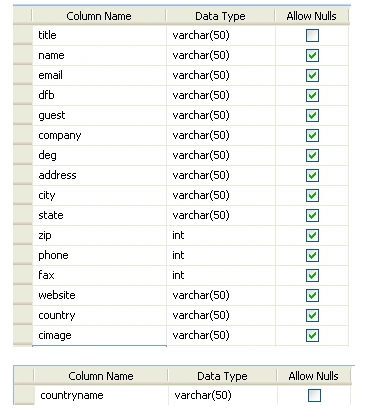Select the row header beside title
This screenshot has height=412, width=366.
pos(23,35)
